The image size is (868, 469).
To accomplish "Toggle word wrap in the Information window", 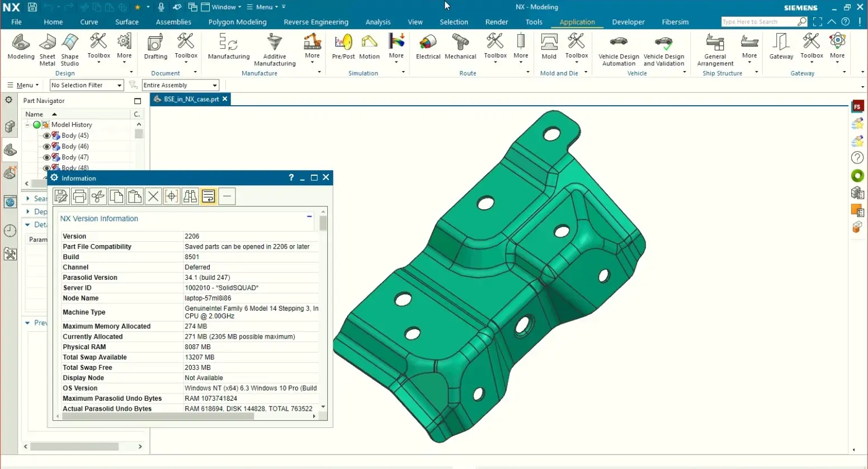I will pos(209,196).
